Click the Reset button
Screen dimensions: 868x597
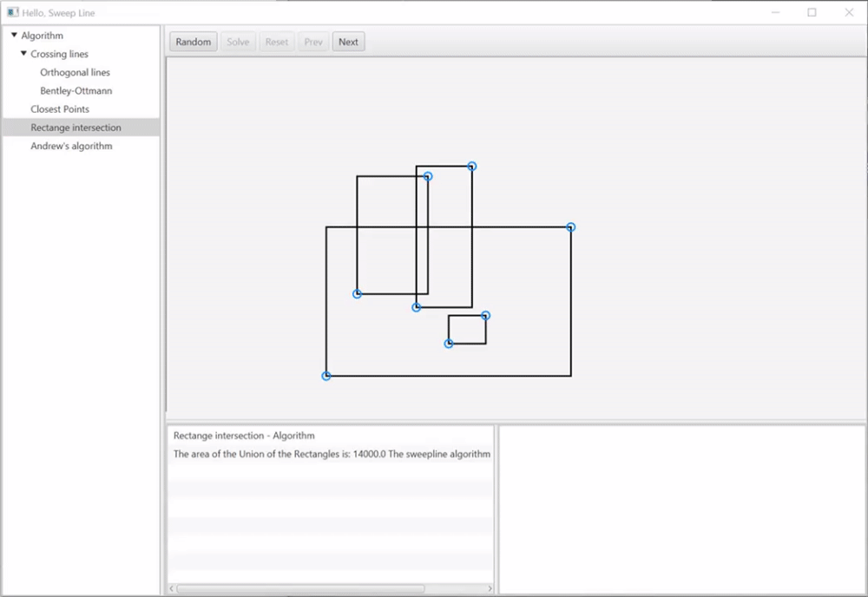[276, 41]
